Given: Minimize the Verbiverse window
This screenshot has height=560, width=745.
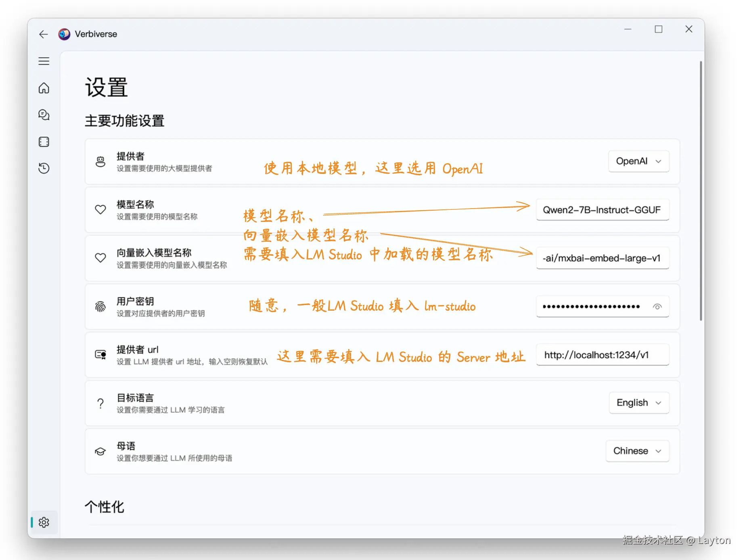Looking at the screenshot, I should point(628,29).
